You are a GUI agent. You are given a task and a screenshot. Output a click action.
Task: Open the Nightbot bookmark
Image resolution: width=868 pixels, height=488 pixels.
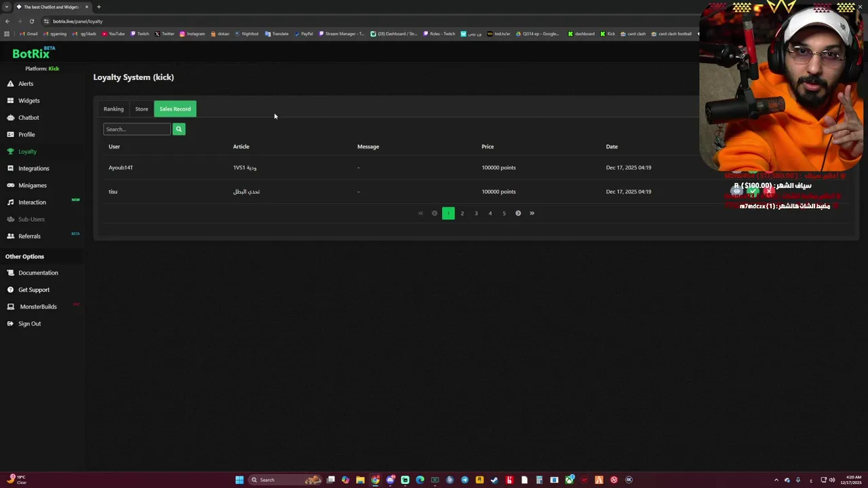tap(246, 34)
